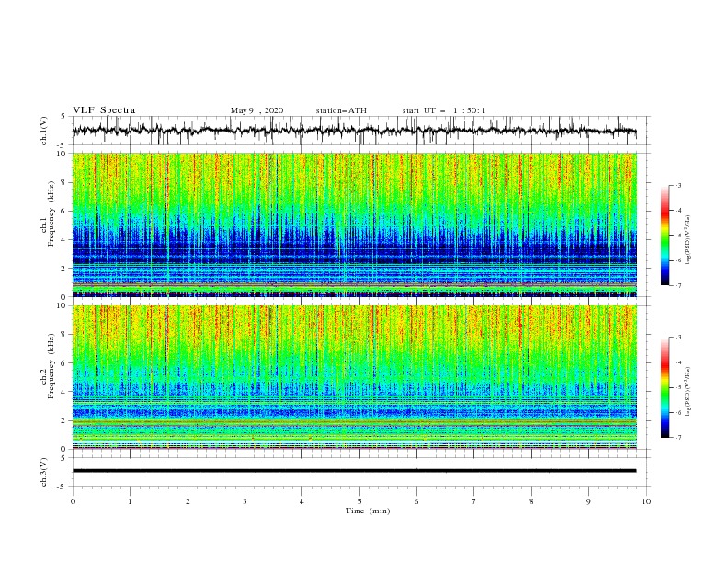Click the "station=ATH" header label
The height and width of the screenshot is (563, 728).
[341, 110]
